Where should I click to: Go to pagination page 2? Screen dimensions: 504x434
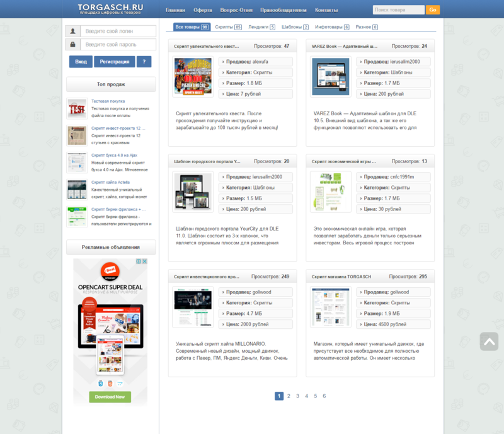[x=289, y=396]
